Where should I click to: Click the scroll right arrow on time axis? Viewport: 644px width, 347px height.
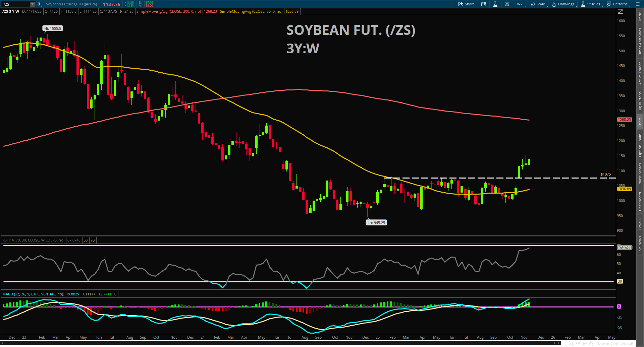pos(559,343)
